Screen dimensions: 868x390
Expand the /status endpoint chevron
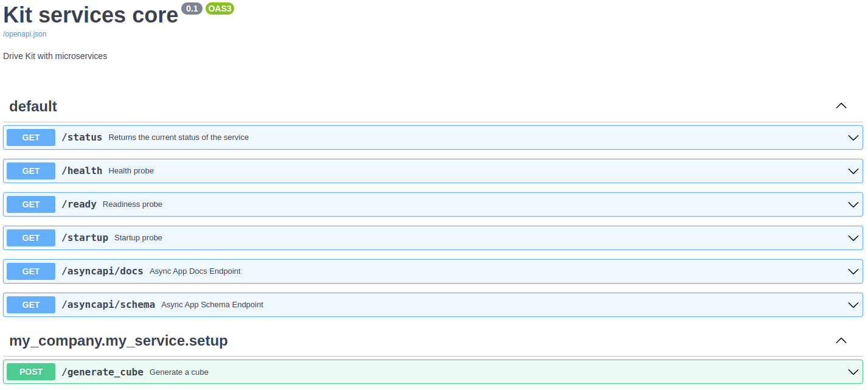click(853, 138)
